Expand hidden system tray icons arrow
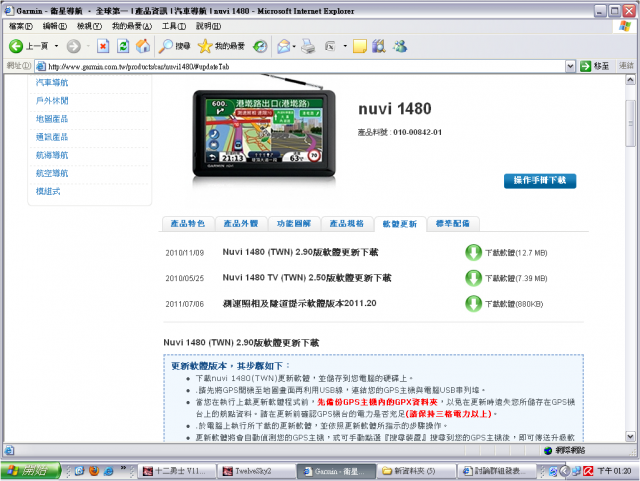Image resolution: width=640 pixels, height=481 pixels. (565, 471)
